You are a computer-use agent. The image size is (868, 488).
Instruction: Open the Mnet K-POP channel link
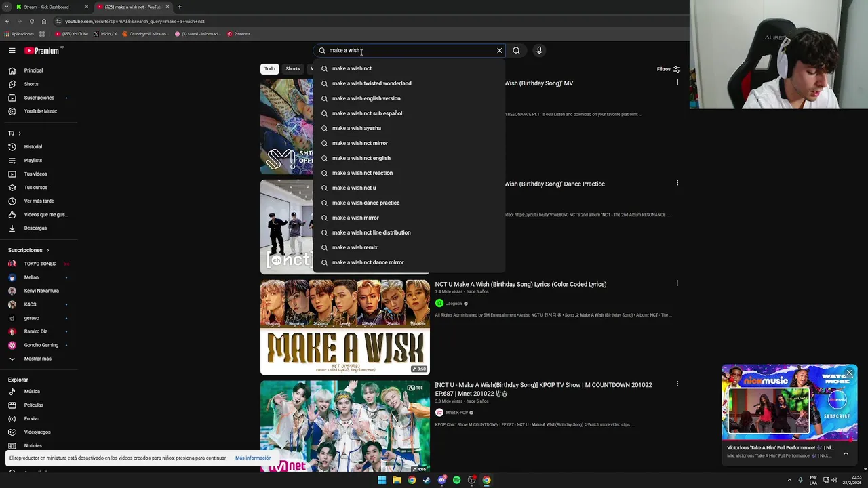pyautogui.click(x=456, y=413)
